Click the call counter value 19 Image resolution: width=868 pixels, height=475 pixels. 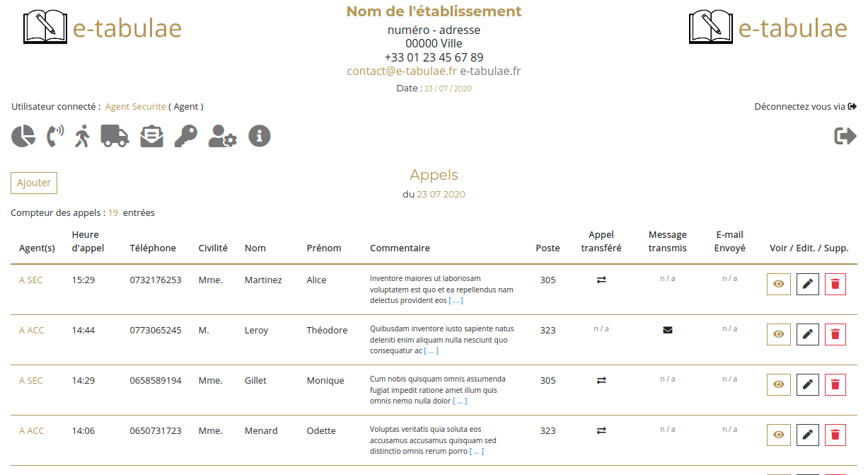click(x=112, y=213)
